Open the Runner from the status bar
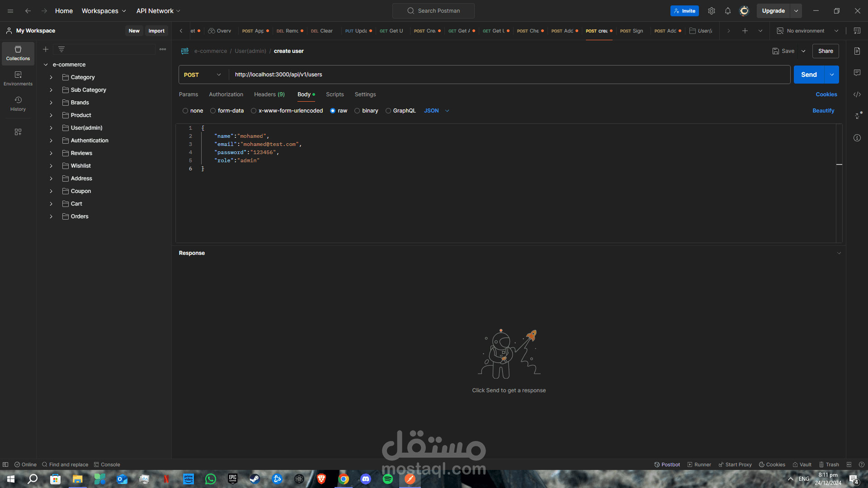This screenshot has height=488, width=868. [x=699, y=465]
